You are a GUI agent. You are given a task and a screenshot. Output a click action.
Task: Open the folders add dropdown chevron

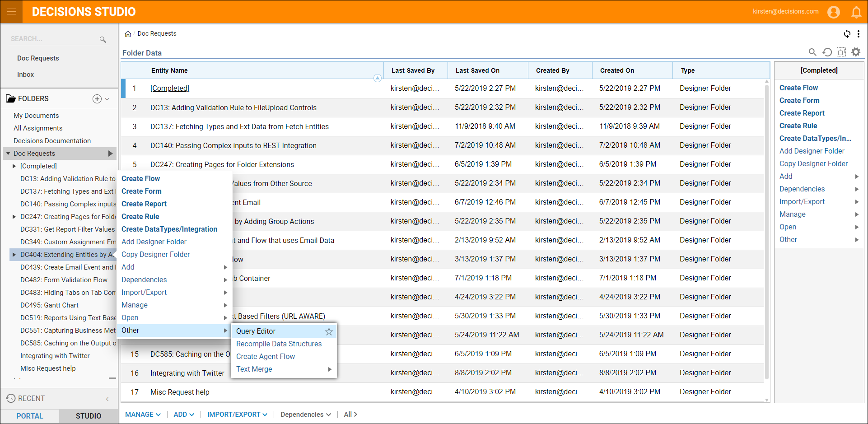(107, 99)
